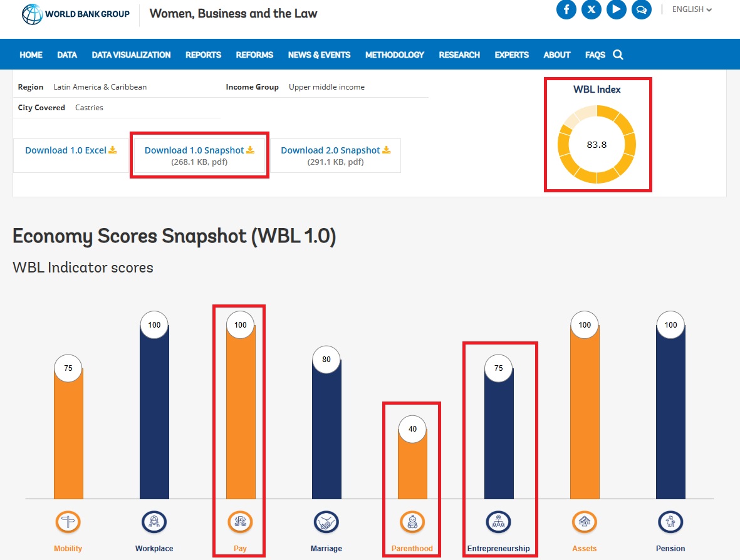This screenshot has width=740, height=560.
Task: Open the YouTube play icon
Action: pyautogui.click(x=617, y=9)
